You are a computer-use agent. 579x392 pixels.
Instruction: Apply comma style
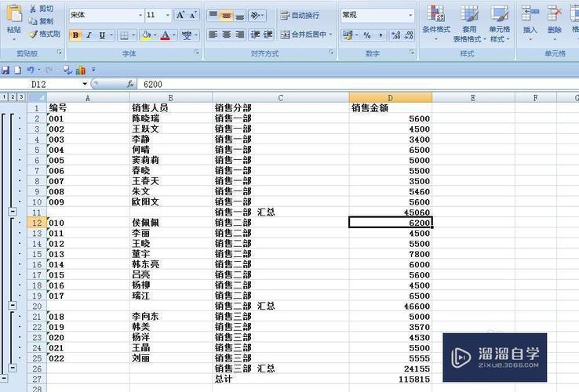tap(381, 35)
